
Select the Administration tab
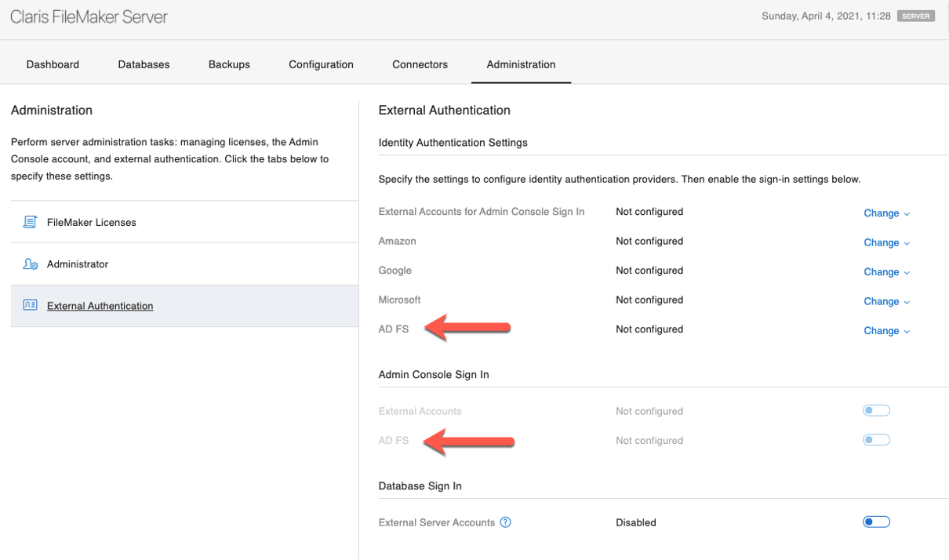[x=521, y=64]
